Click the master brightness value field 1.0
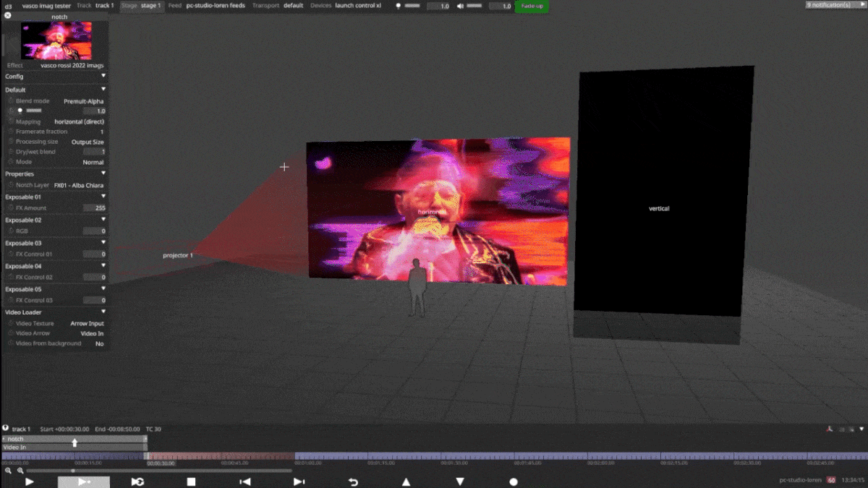 click(x=438, y=6)
